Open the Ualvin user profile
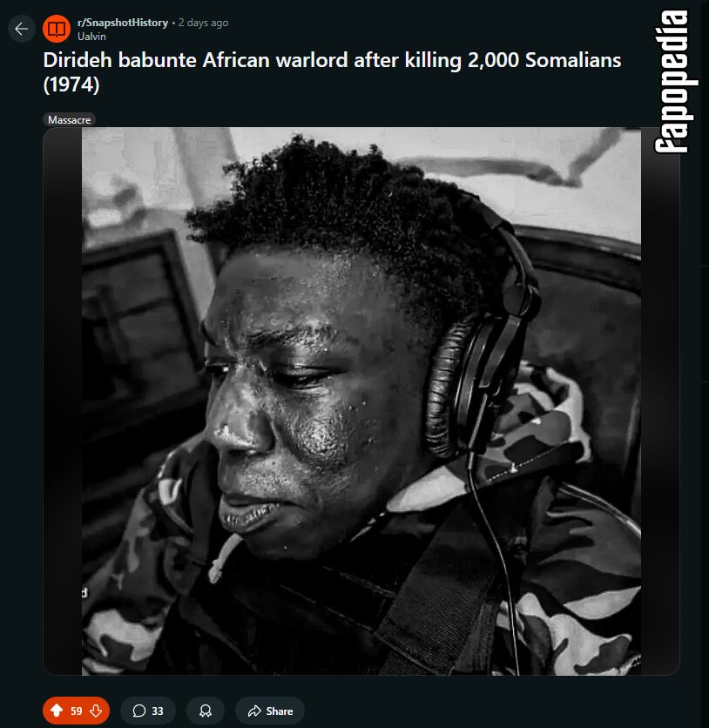 coord(91,37)
